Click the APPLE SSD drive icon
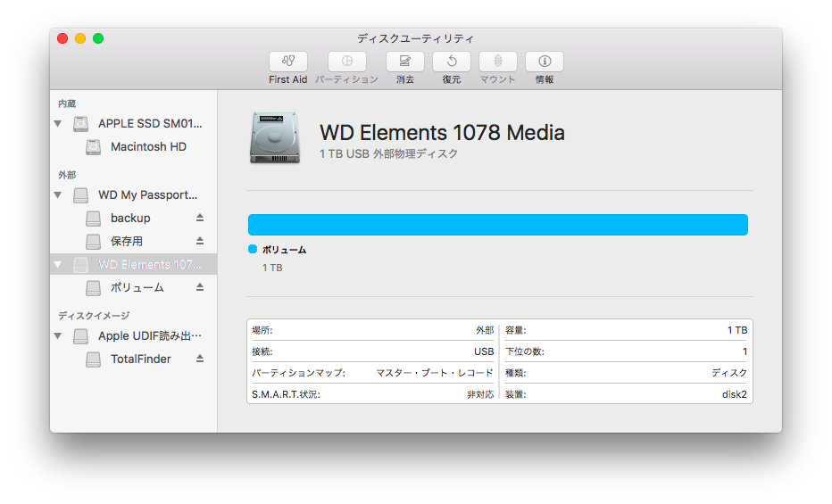The width and height of the screenshot is (832, 504). click(x=80, y=124)
